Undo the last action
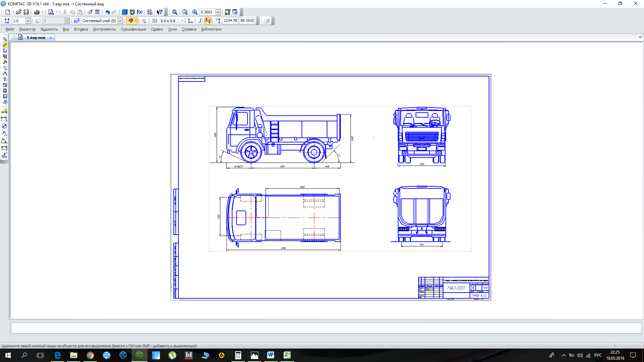This screenshot has width=644, height=362. pos(107,12)
